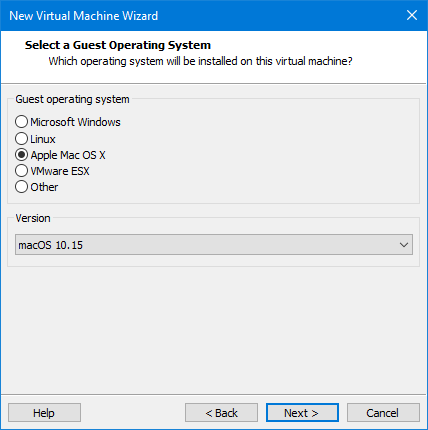Select the Apple Mac OS X radio circle
Image resolution: width=428 pixels, height=430 pixels.
[21, 155]
